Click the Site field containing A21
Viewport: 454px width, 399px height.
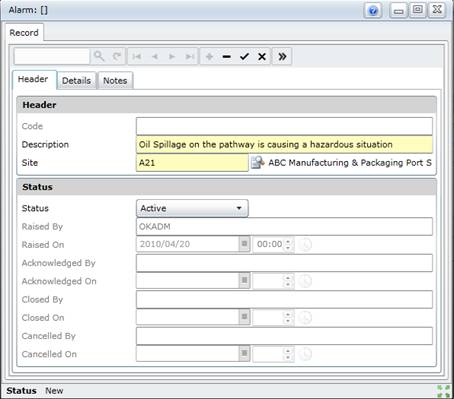point(192,163)
